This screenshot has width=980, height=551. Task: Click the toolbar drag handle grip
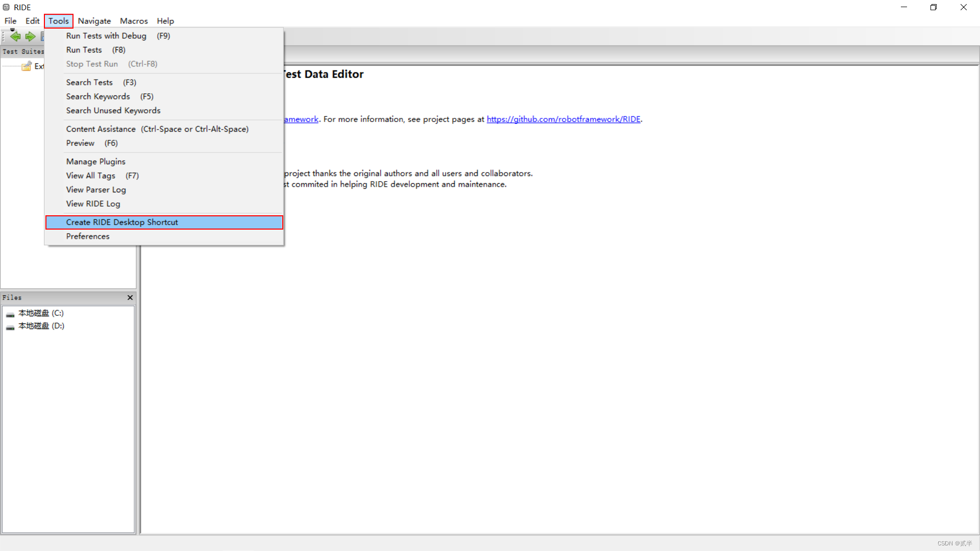click(3, 36)
